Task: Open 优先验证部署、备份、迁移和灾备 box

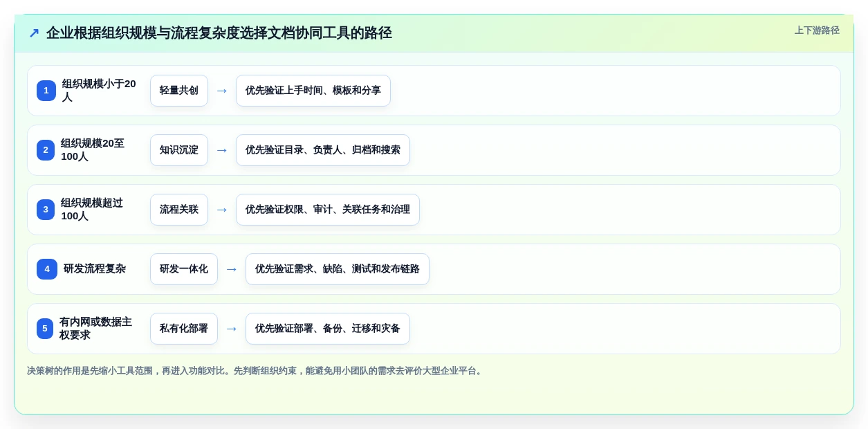Action: (328, 329)
